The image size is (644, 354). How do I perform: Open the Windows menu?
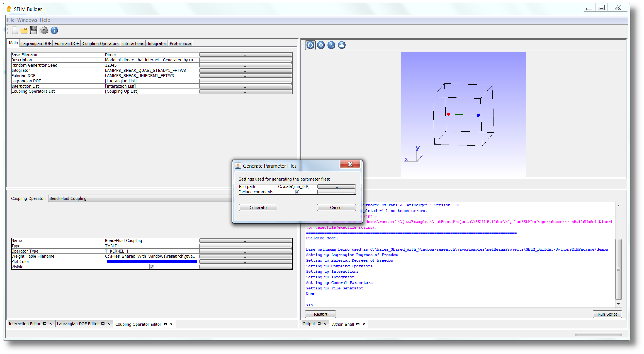(27, 20)
